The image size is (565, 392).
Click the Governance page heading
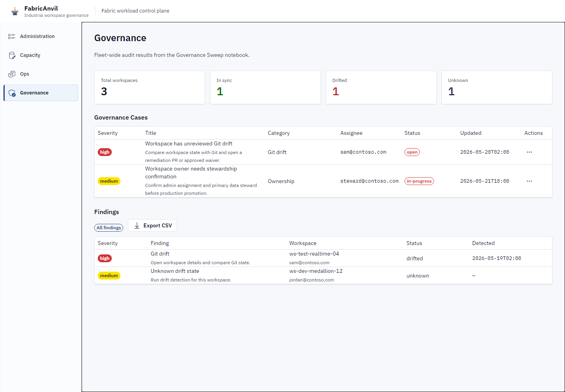tap(120, 38)
